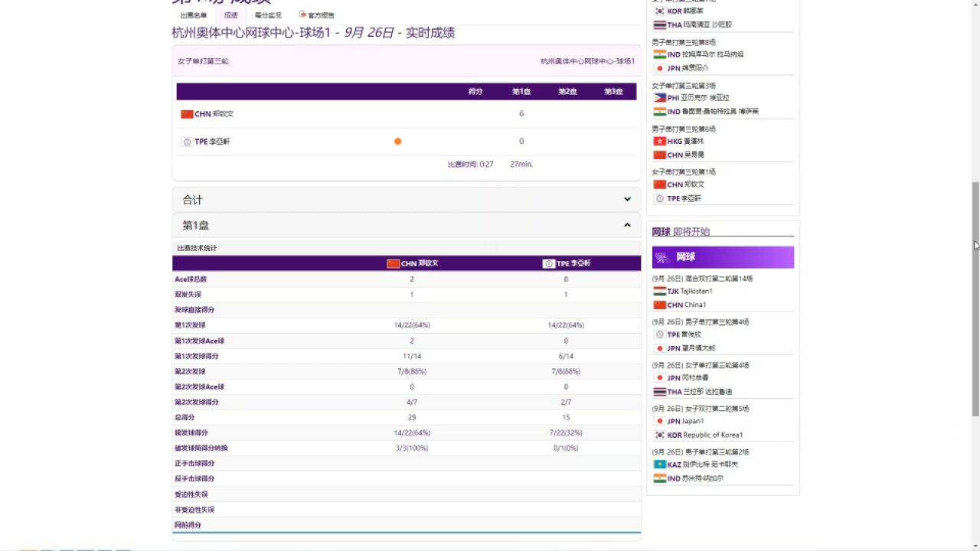
Task: Open CHN 郑钦文 player link in scoreboard
Action: coord(214,114)
